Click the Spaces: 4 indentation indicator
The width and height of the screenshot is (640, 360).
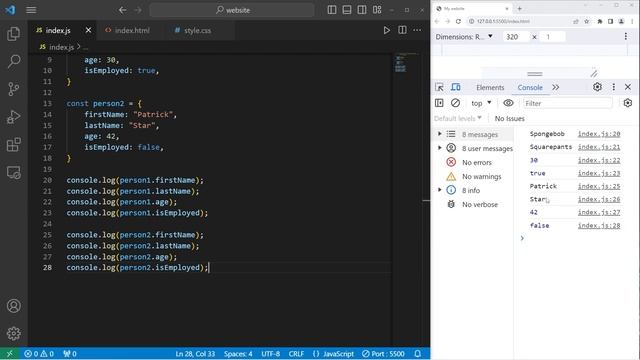(238, 353)
